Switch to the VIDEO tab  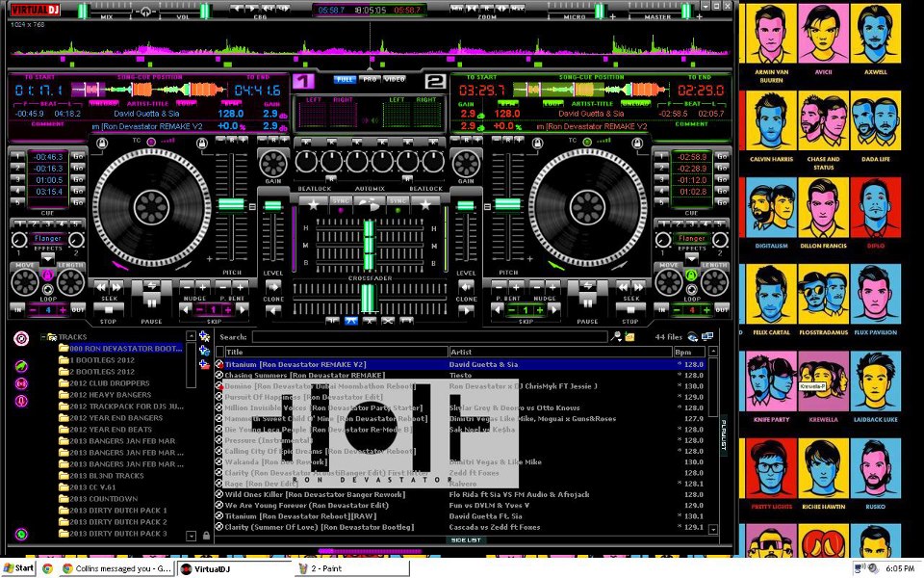pos(395,80)
